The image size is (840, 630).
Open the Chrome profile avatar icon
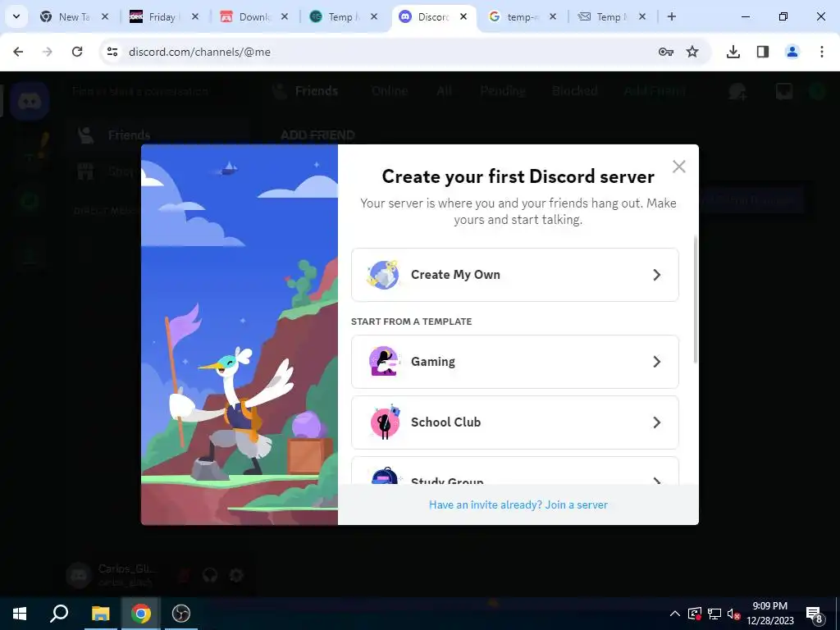pos(792,52)
